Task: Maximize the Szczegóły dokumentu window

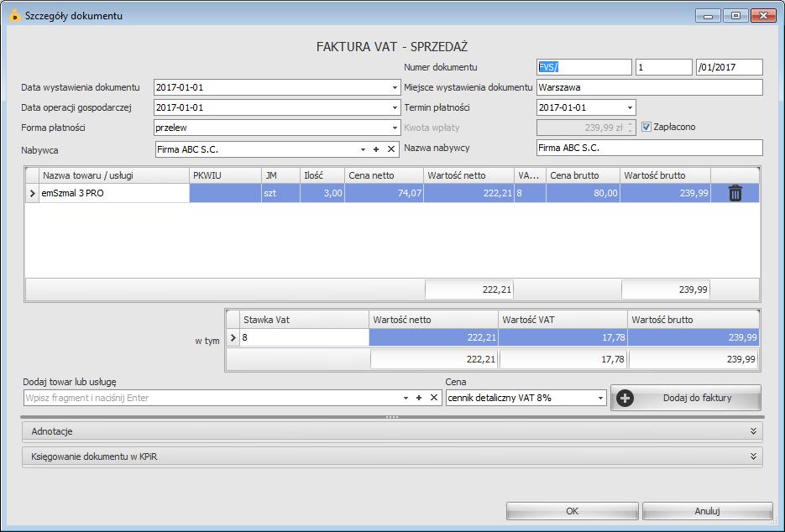Action: coord(735,15)
